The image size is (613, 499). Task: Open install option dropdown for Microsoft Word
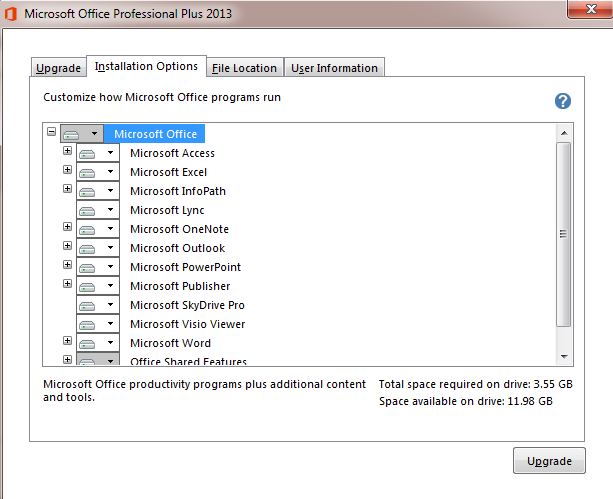[x=98, y=343]
